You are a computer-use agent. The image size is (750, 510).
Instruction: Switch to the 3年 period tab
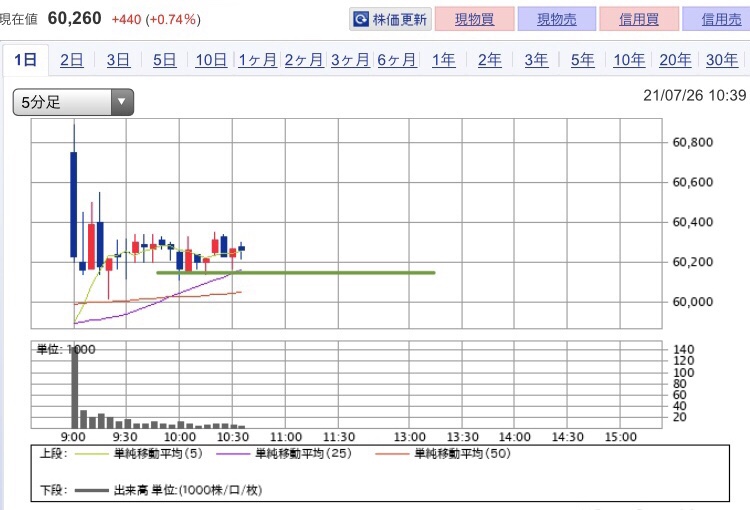(536, 60)
